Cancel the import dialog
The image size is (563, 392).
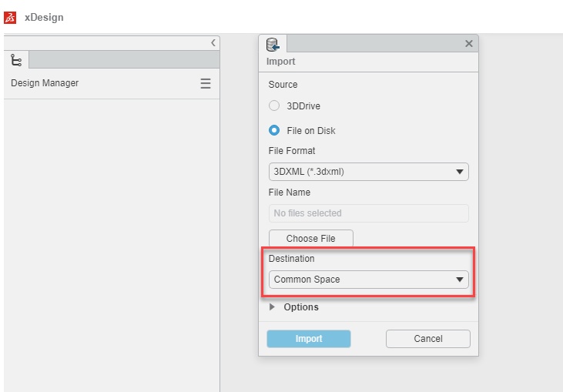point(427,339)
